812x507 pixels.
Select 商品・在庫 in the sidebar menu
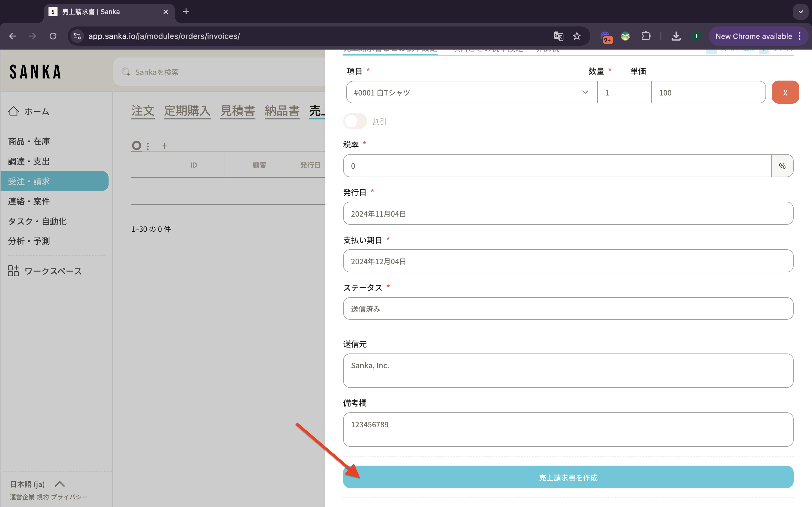point(29,141)
